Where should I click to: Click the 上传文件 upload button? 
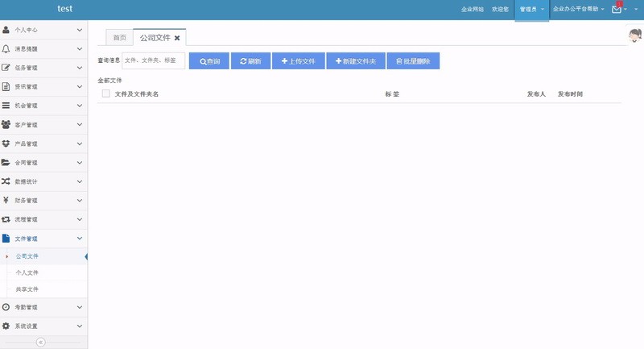tap(298, 60)
